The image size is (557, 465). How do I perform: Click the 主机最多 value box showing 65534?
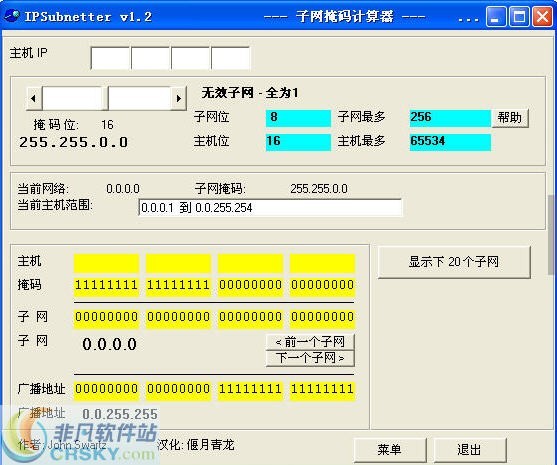pos(450,142)
